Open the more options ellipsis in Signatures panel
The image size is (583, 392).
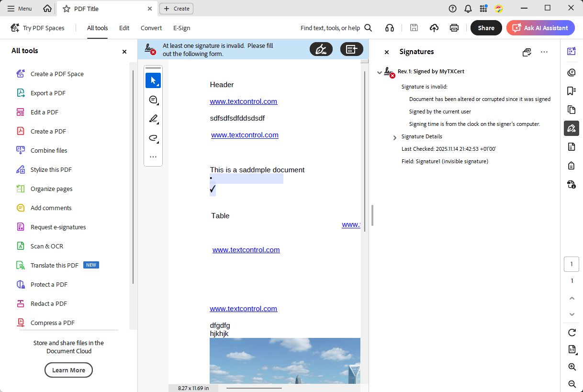click(544, 52)
